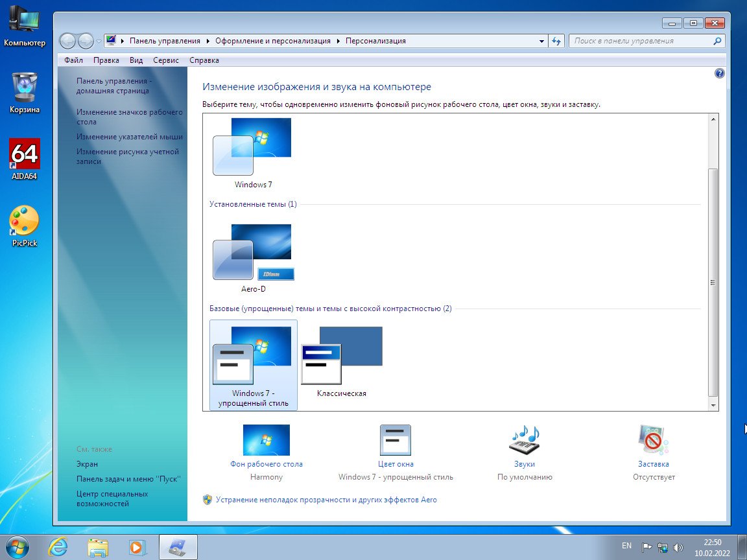Viewport: 747px width, 560px height.
Task: Select the Классическая theme thumbnail
Action: pyautogui.click(x=342, y=360)
